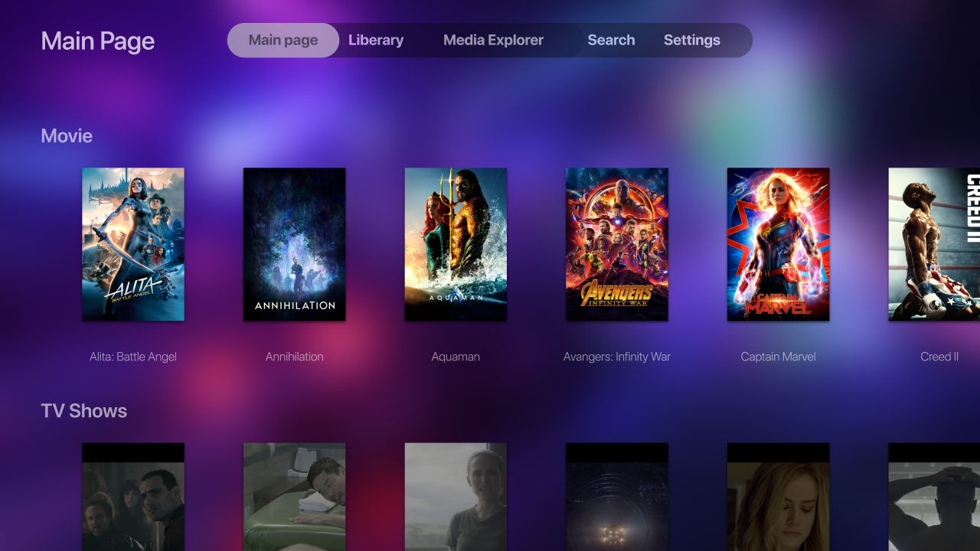Open the Settings tab

(692, 41)
